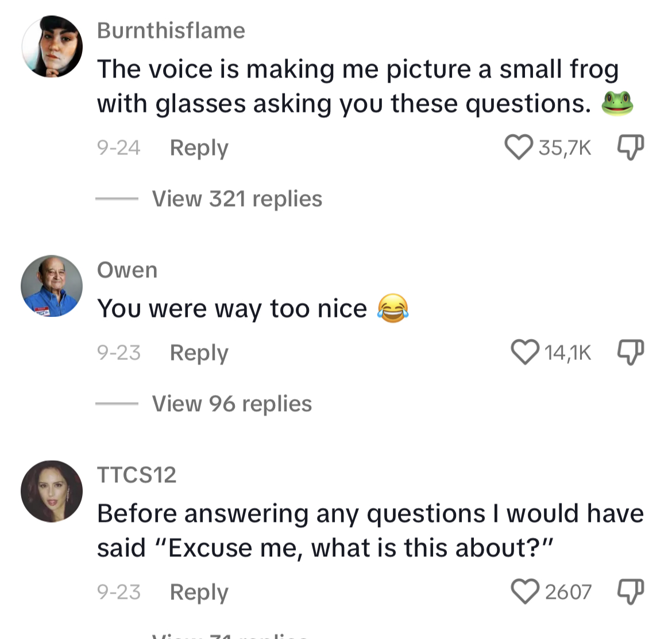The image size is (672, 639).
Task: Expand the partially visible replies under TTCS12
Action: (230, 635)
